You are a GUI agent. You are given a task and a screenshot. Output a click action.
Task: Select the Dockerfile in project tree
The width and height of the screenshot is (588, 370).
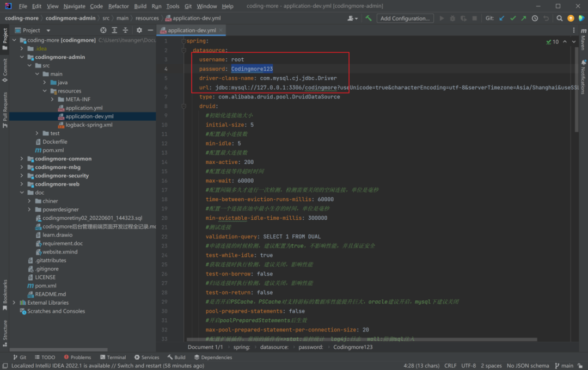click(x=55, y=141)
